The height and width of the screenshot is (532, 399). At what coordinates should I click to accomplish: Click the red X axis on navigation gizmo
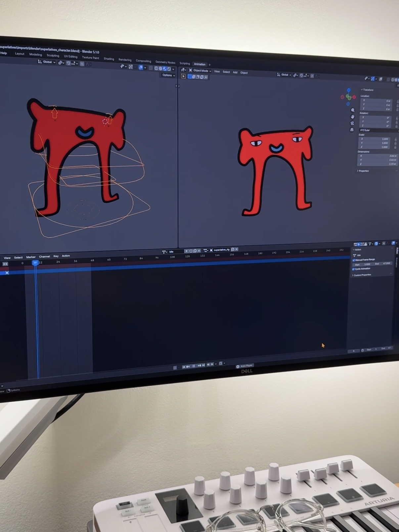[x=354, y=97]
